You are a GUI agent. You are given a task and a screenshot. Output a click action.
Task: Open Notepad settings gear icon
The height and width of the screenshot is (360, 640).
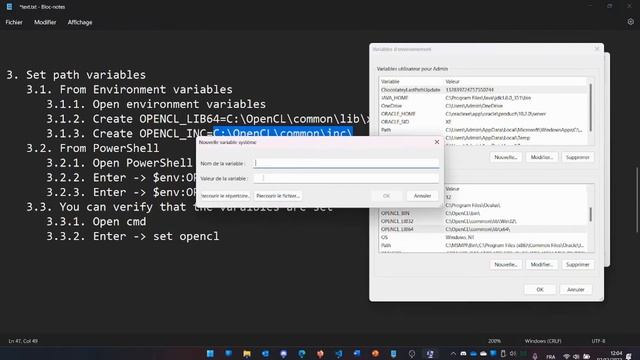coord(630,22)
